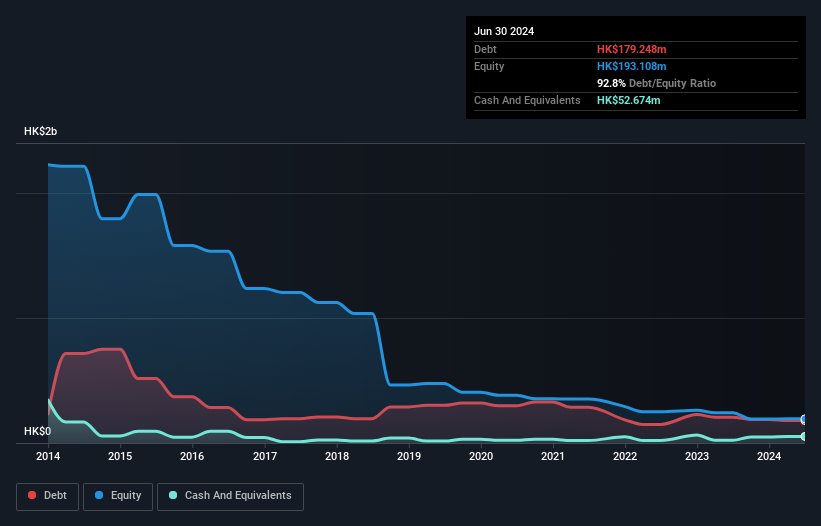Click the Equity label in tooltip

pos(489,66)
